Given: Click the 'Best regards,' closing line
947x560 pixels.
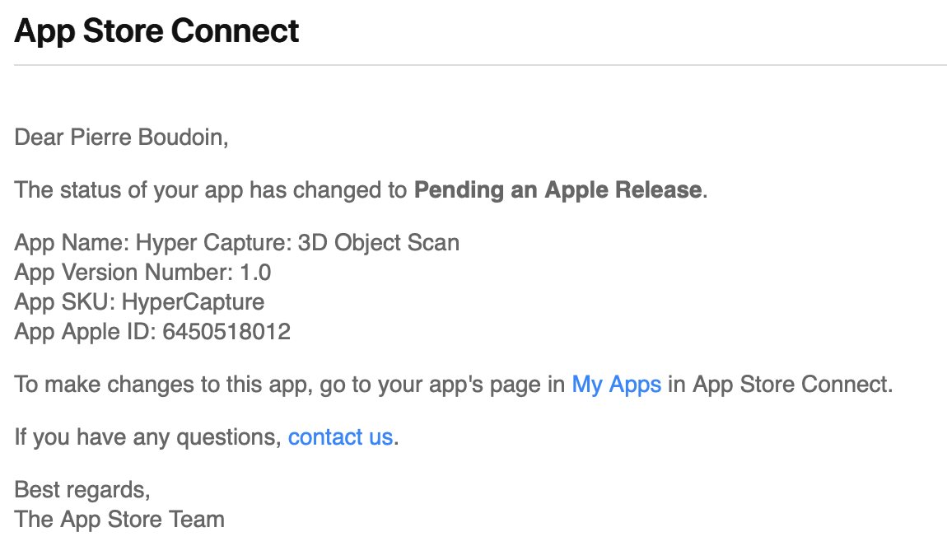Looking at the screenshot, I should (82, 490).
